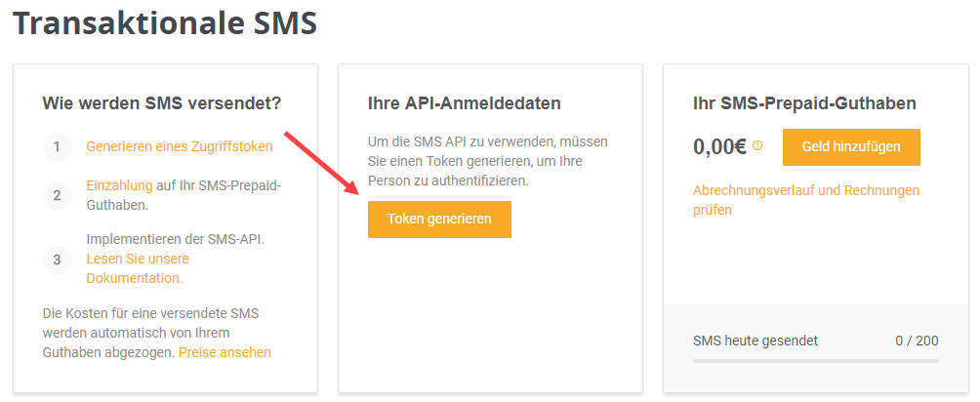Click the SMS heute gesendet label
Image resolution: width=980 pixels, height=402 pixels.
point(755,341)
